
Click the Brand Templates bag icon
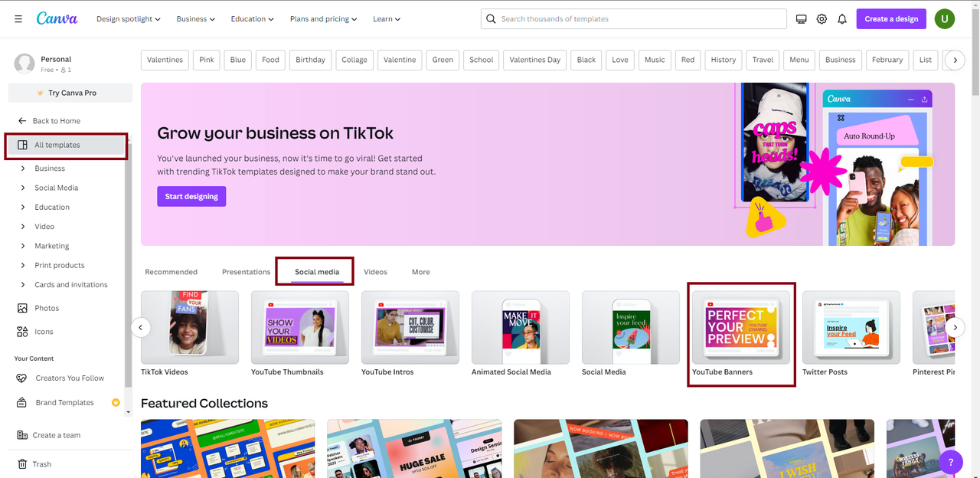pos(22,403)
